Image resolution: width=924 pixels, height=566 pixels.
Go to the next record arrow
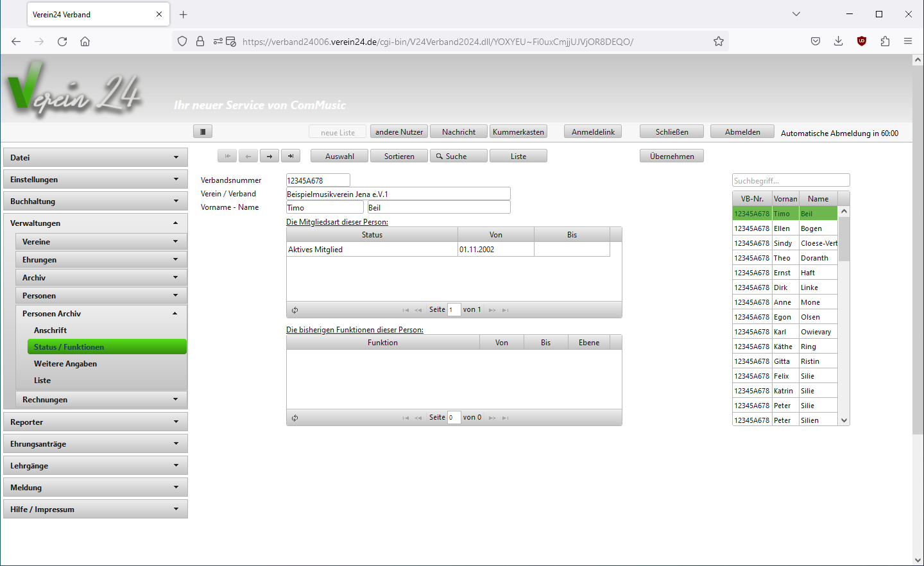coord(269,156)
